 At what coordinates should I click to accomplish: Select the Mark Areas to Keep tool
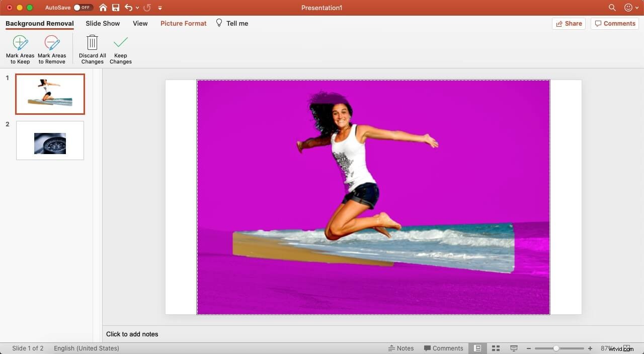point(20,48)
